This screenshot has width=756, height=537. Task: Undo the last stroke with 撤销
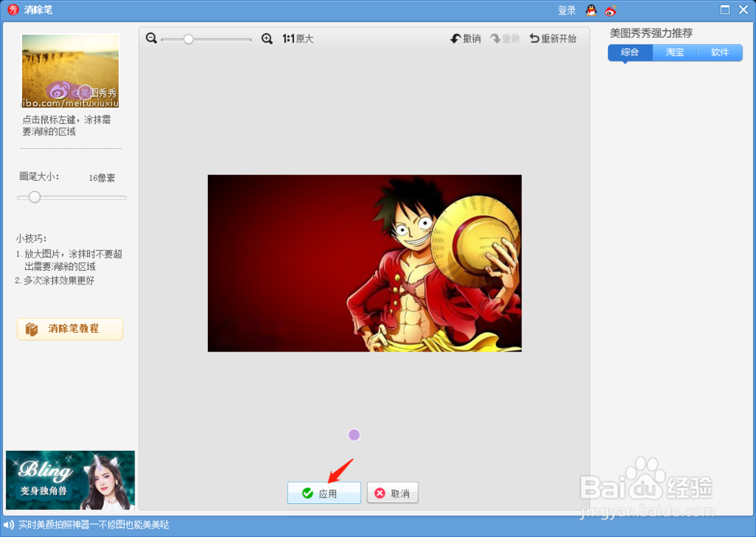[465, 39]
